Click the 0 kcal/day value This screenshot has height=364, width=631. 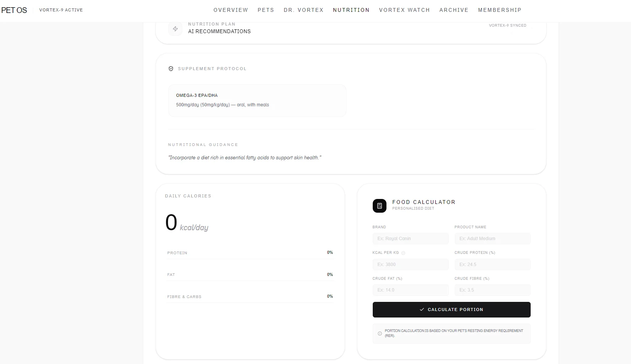click(x=187, y=223)
